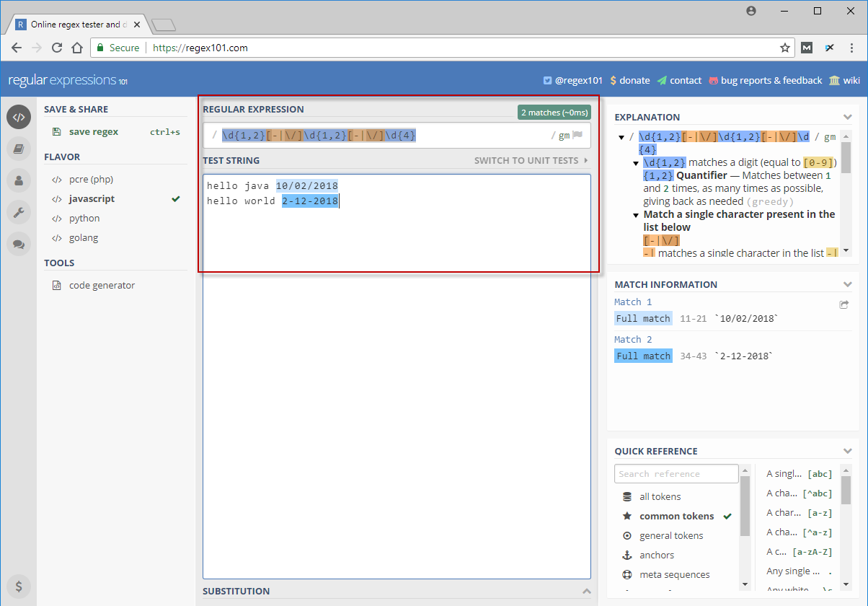
Task: Click the M browser extension icon
Action: 807,48
